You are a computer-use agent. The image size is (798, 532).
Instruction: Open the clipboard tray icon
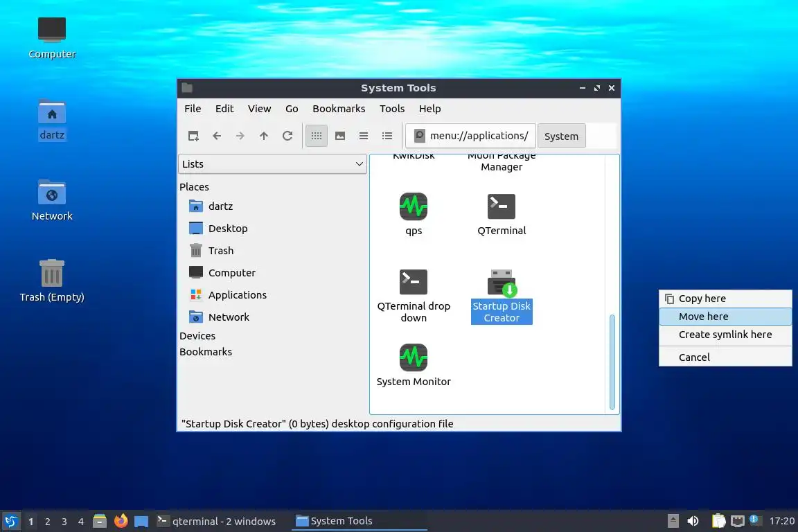pyautogui.click(x=718, y=521)
